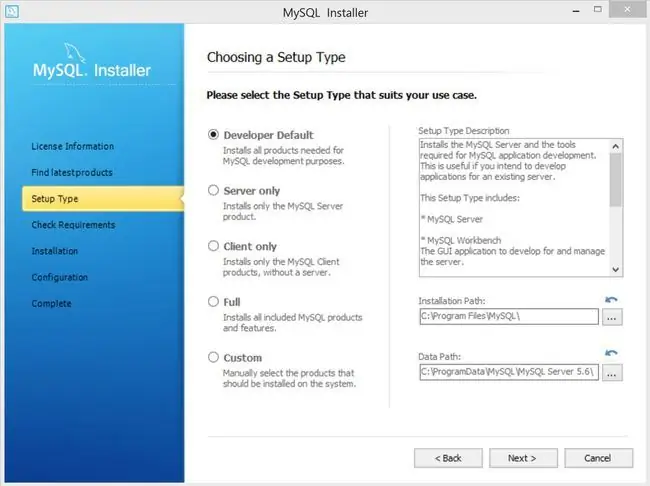Cancel the MySQL installation

pos(598,458)
